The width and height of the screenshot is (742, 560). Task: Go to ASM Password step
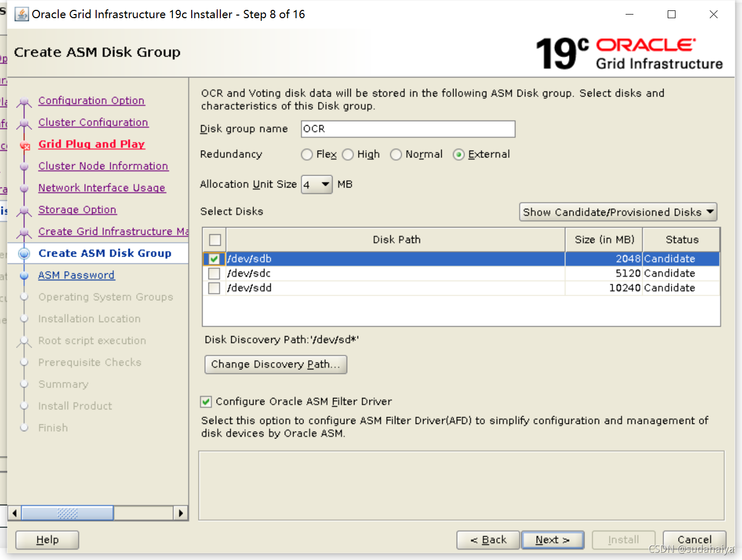tap(76, 275)
